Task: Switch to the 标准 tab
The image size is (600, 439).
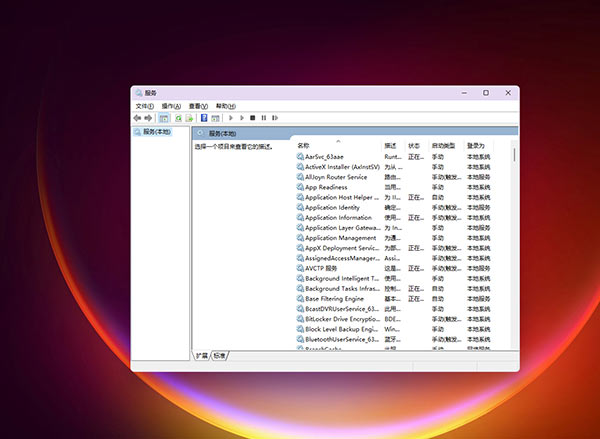Action: pos(220,356)
